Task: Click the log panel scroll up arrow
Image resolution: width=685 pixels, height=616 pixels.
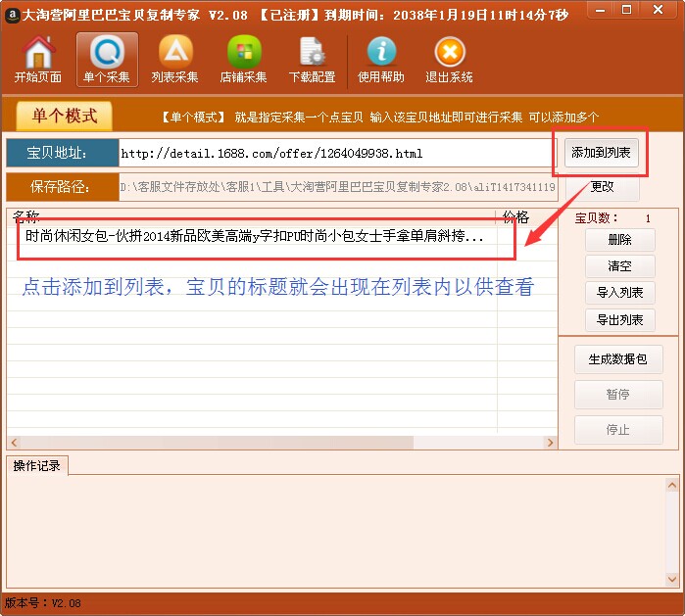Action: [x=672, y=485]
